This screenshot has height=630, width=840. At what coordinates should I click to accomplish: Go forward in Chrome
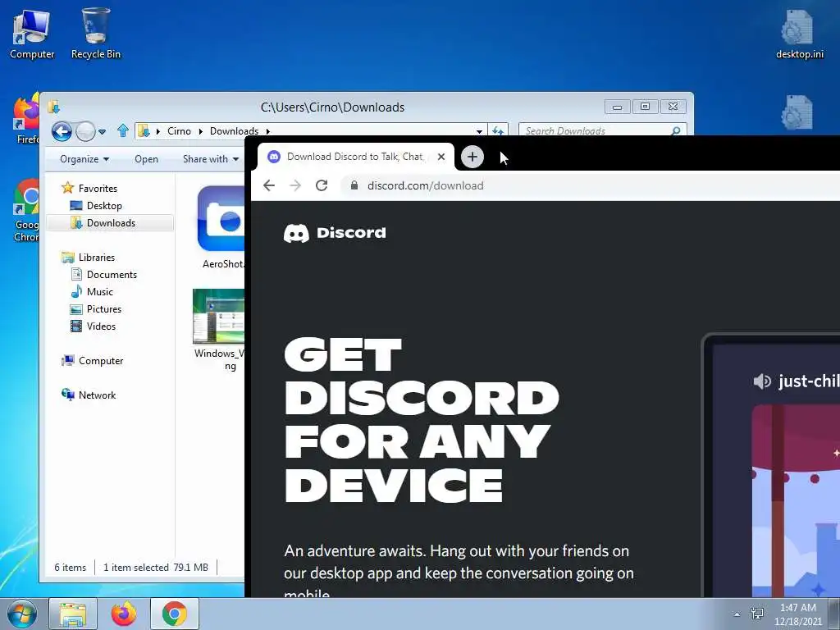pos(295,185)
